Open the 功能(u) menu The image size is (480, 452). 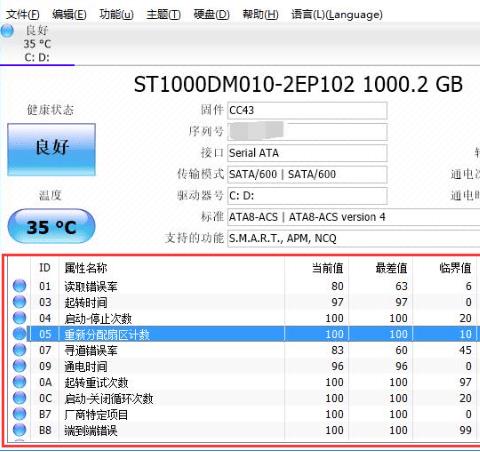click(117, 14)
